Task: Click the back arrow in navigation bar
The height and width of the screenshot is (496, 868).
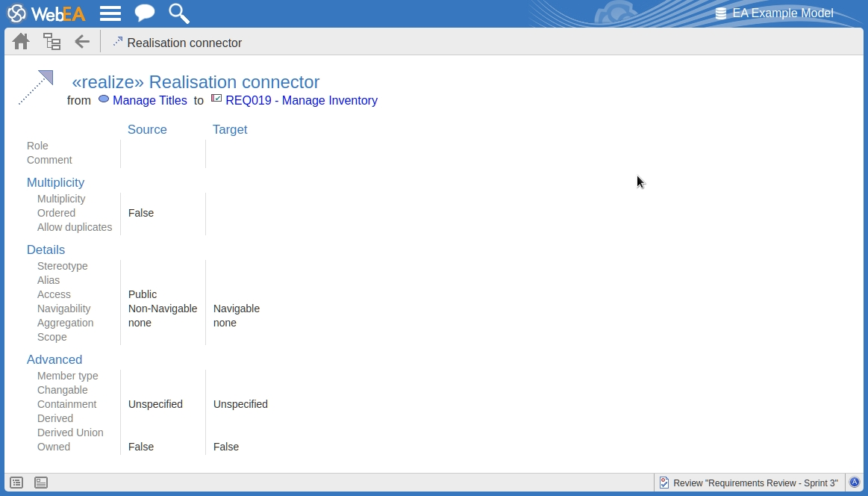Action: click(x=82, y=42)
